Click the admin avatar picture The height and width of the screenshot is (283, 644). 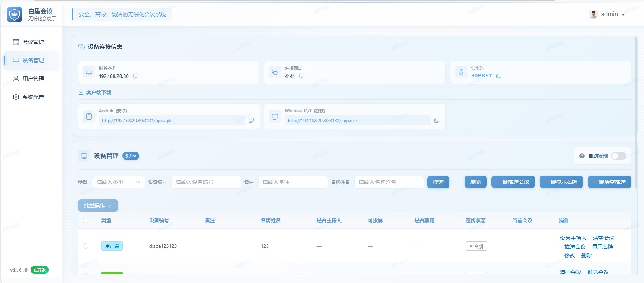[x=594, y=14]
